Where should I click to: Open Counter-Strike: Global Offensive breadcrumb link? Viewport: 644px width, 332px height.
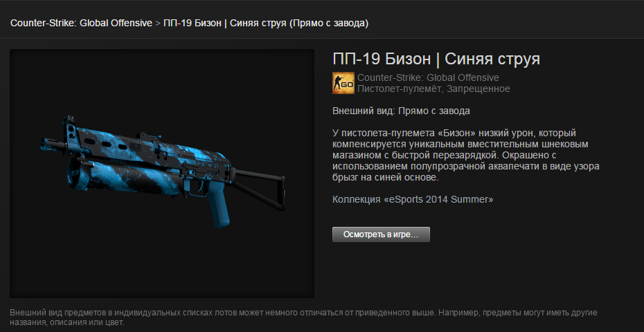coord(81,24)
